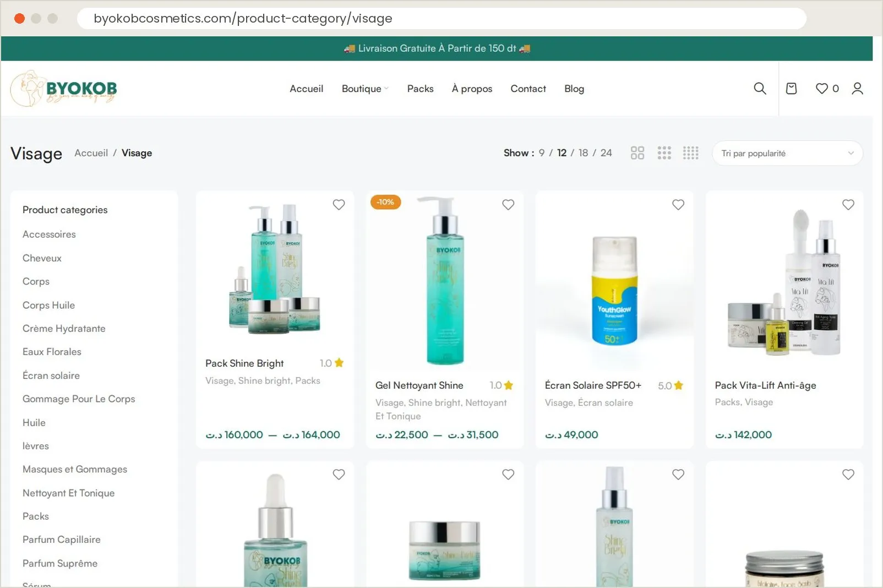Show 18 products per page

[584, 153]
